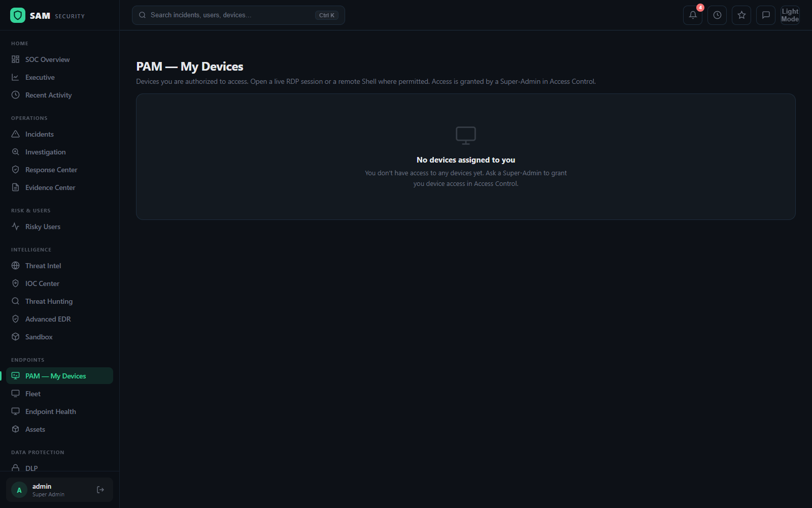Click the Sandbox cube icon
This screenshot has width=812, height=508.
pos(16,337)
